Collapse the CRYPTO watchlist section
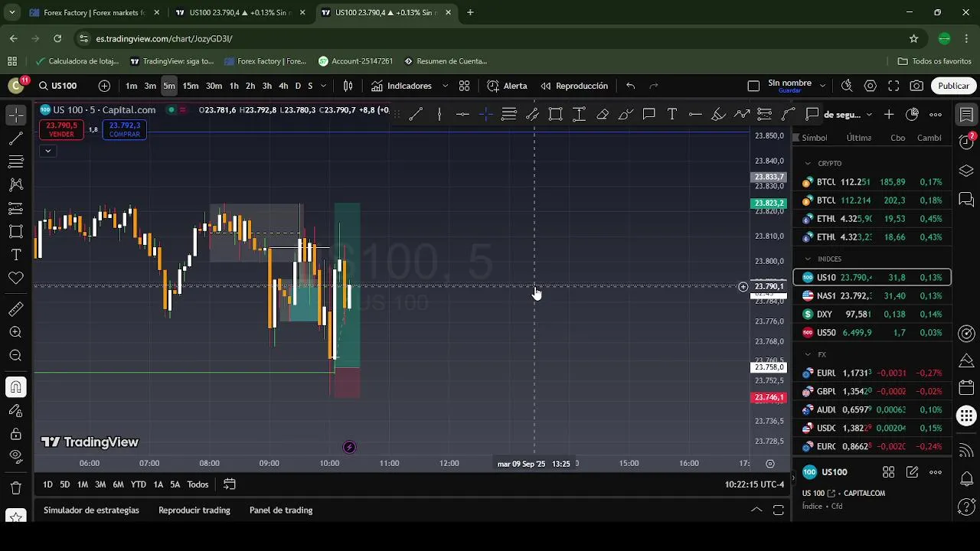The image size is (980, 551). point(808,163)
